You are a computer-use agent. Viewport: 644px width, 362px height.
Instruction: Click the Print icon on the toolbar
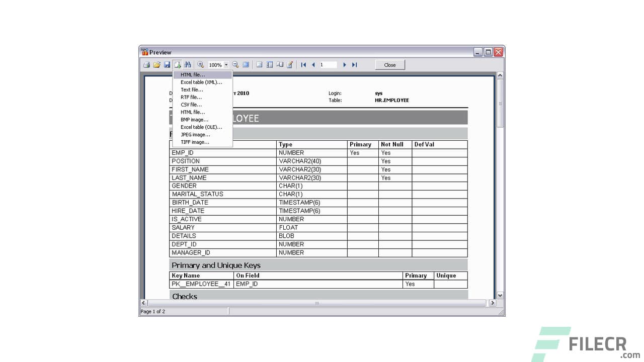click(146, 64)
